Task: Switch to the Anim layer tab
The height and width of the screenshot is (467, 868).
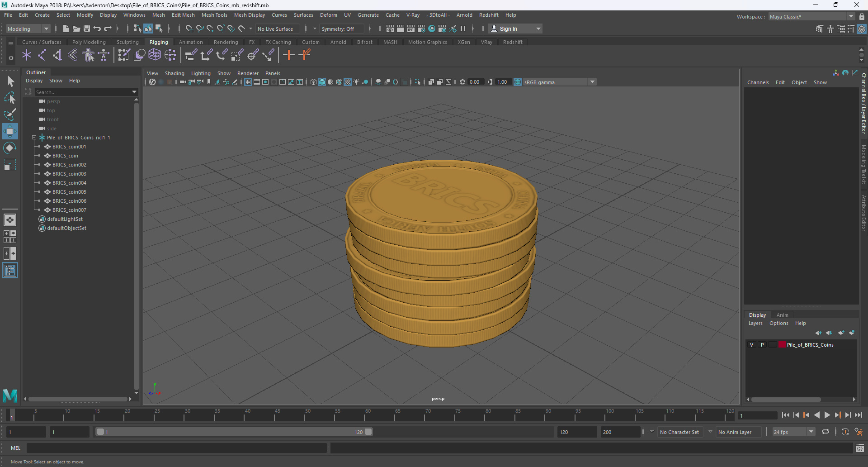Action: pyautogui.click(x=782, y=315)
